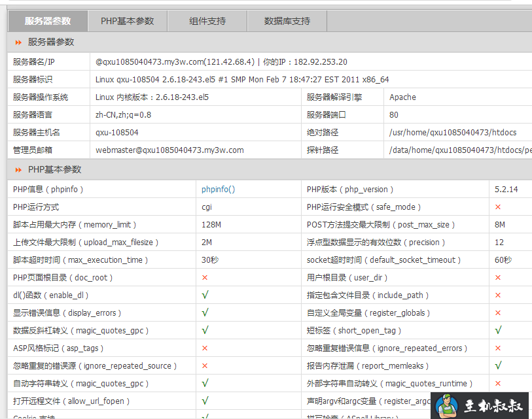Click the check mark for allow_url_fopen
The image size is (532, 419).
coord(205,401)
